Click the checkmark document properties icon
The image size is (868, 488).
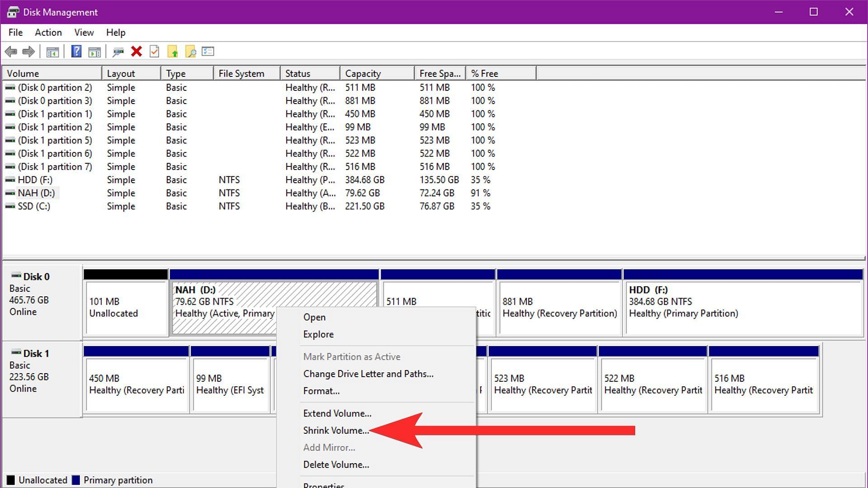click(x=155, y=52)
